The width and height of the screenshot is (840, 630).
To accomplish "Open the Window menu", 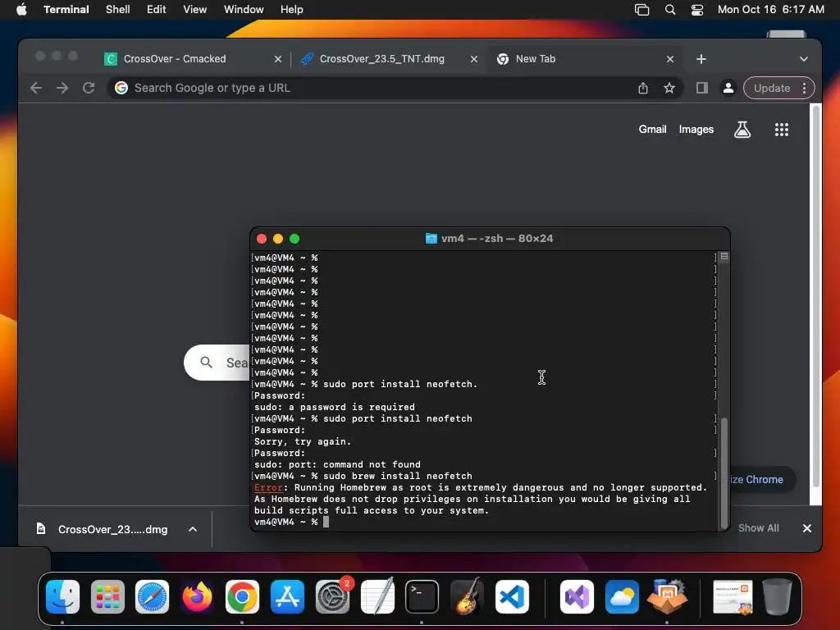I will tap(244, 10).
